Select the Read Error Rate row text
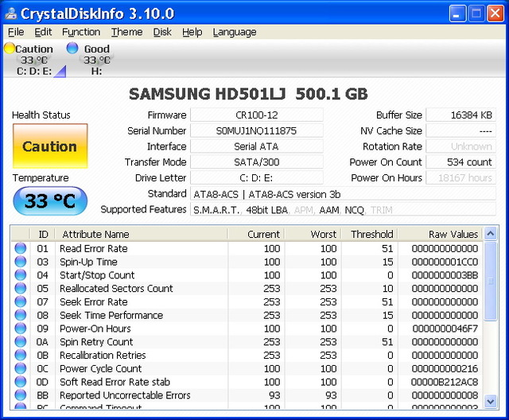509x420 pixels. click(x=94, y=249)
